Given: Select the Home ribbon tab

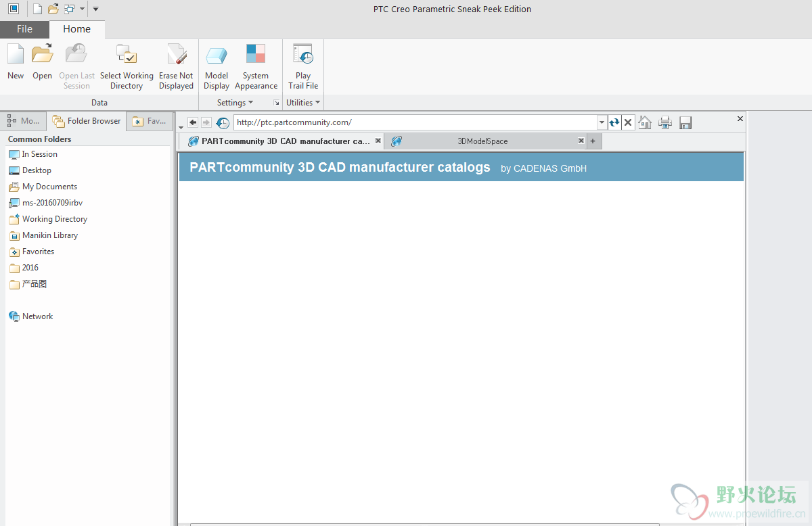Looking at the screenshot, I should 76,29.
